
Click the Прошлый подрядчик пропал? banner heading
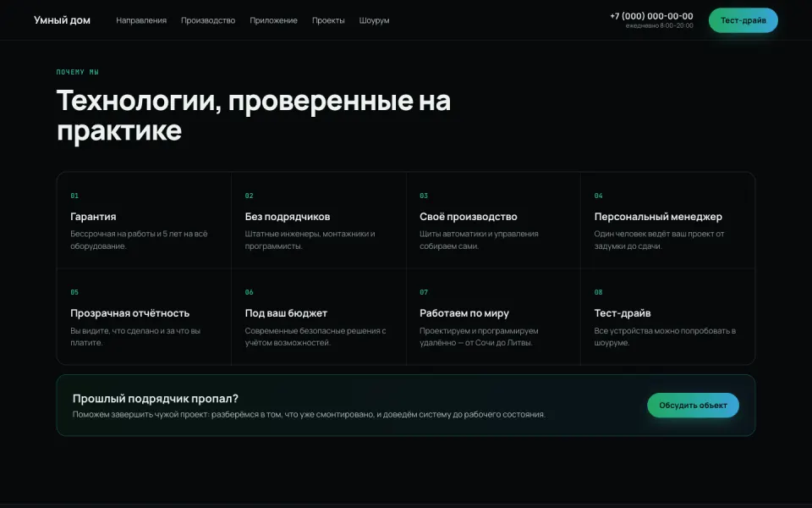tap(156, 399)
